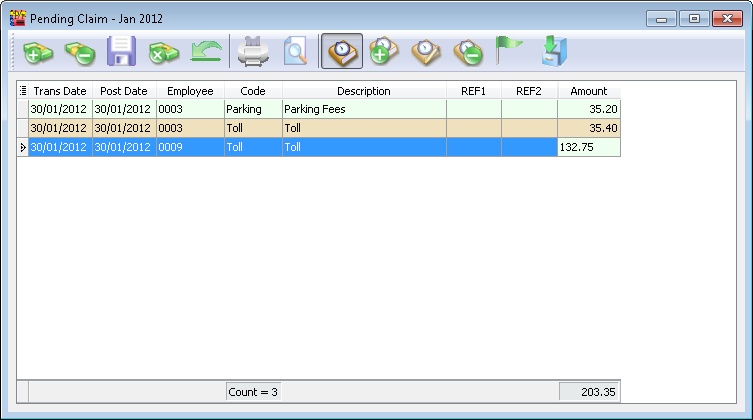Sort by Code column header
753x420 pixels.
[x=253, y=91]
